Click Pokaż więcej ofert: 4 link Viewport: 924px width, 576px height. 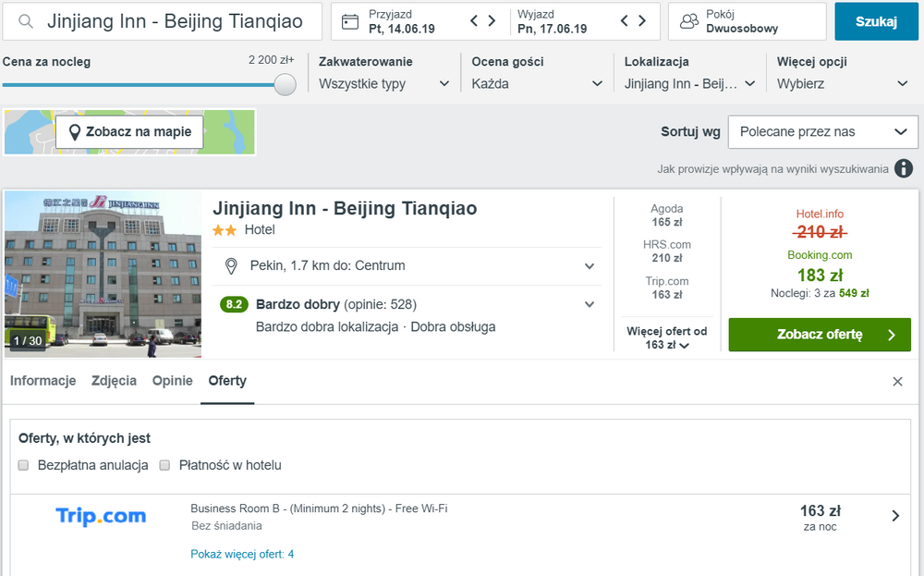click(242, 554)
